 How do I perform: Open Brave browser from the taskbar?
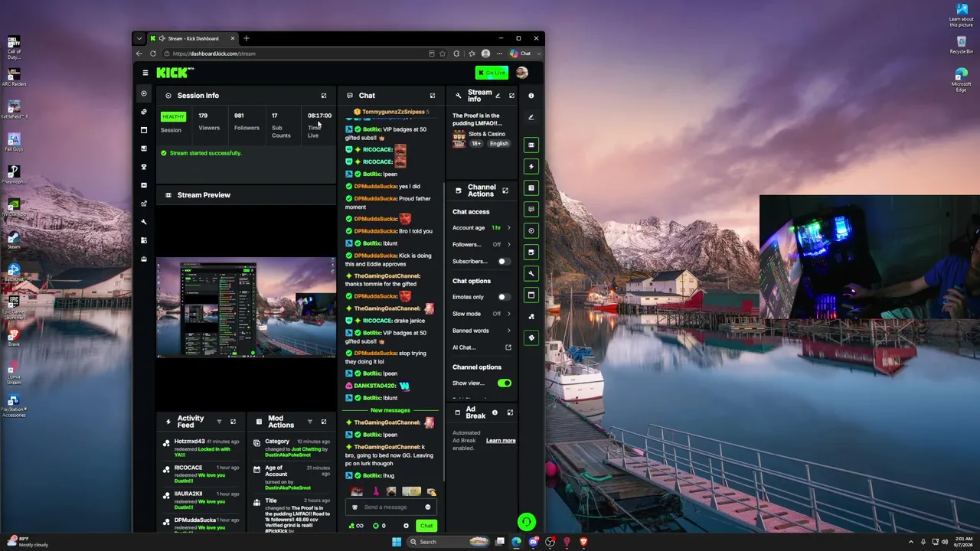pyautogui.click(x=583, y=542)
